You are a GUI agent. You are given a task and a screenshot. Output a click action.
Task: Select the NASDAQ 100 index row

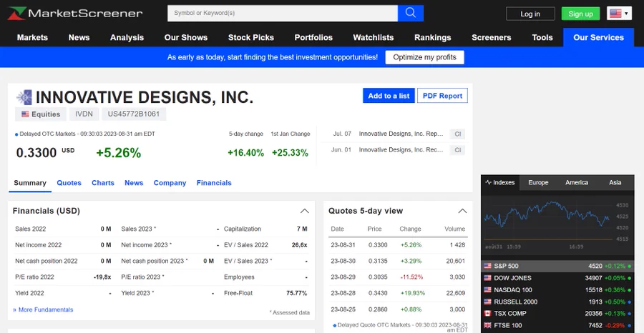coord(557,290)
